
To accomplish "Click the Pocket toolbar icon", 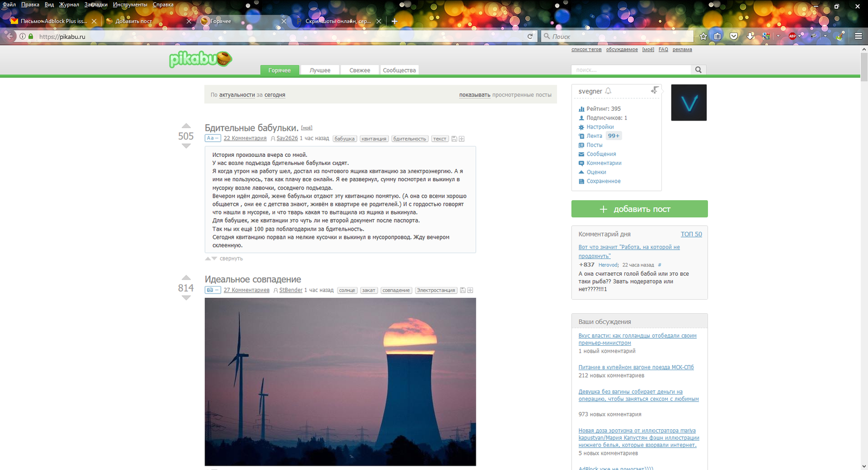I will tap(733, 36).
